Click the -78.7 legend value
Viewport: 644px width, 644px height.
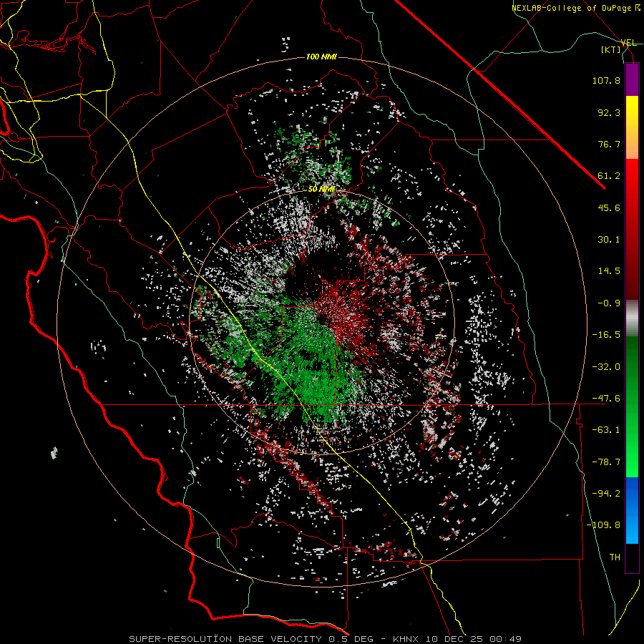[606, 462]
